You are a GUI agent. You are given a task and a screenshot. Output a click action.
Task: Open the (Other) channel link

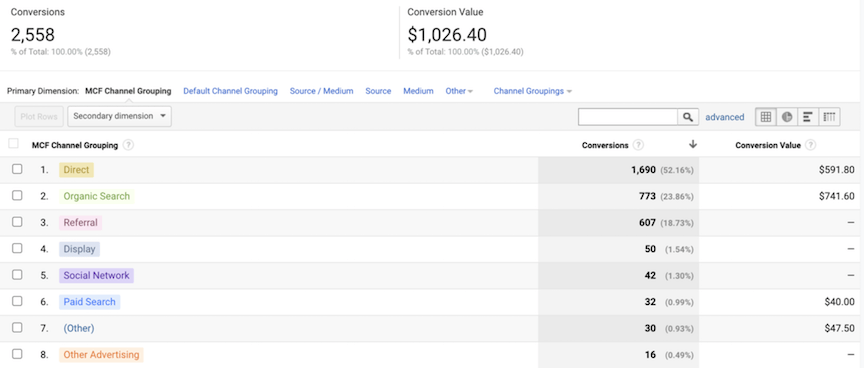(x=79, y=328)
